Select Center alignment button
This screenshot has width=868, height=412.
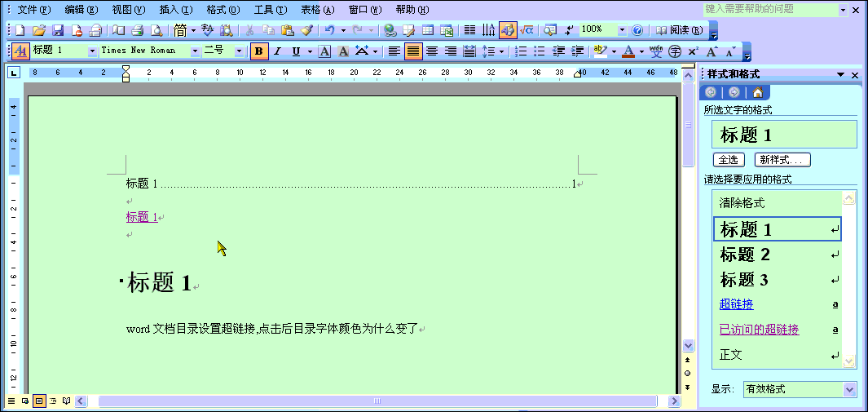point(432,51)
